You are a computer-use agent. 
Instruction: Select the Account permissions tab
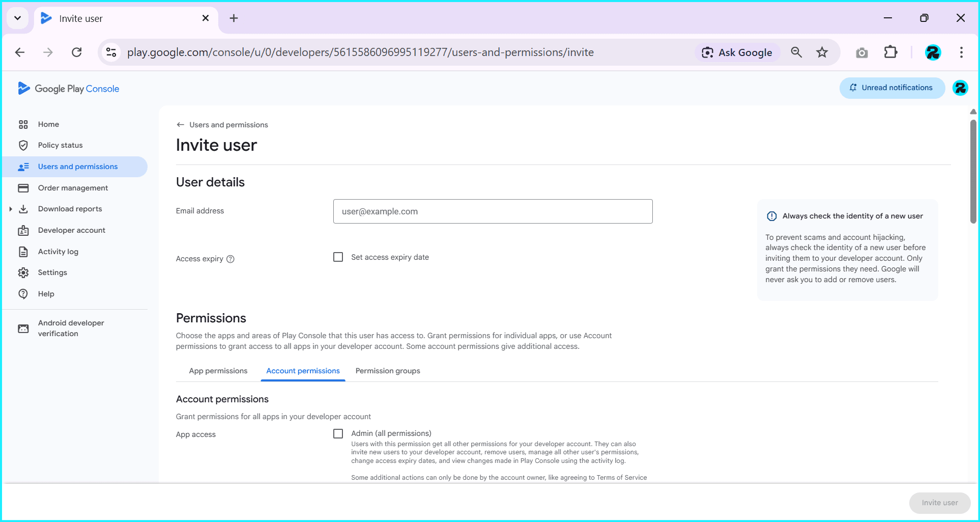point(303,371)
